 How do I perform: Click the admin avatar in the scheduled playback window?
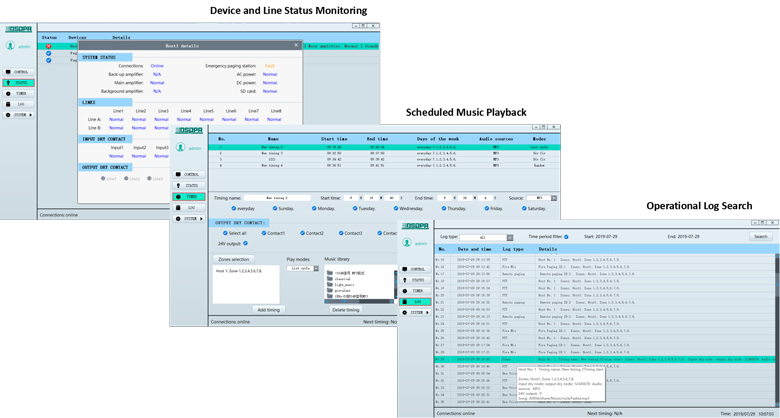tap(181, 147)
